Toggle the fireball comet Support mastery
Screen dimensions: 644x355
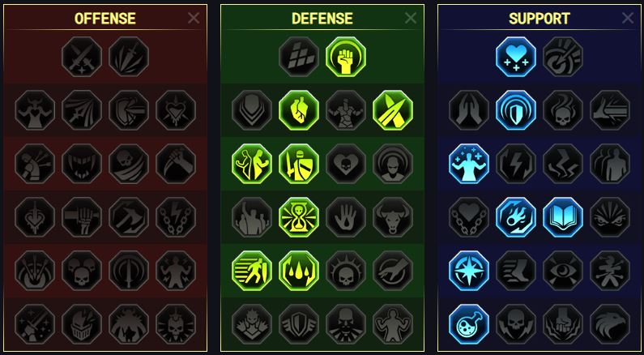click(516, 217)
